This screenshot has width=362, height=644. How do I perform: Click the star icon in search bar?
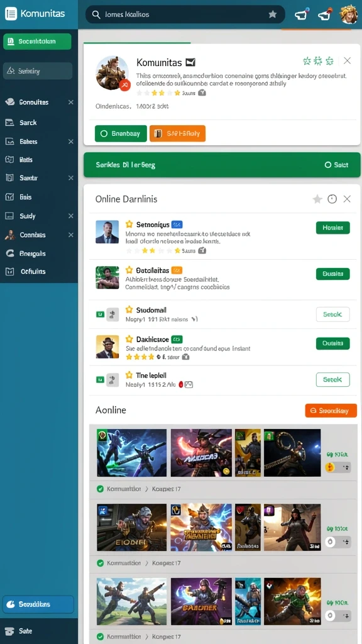tap(273, 14)
